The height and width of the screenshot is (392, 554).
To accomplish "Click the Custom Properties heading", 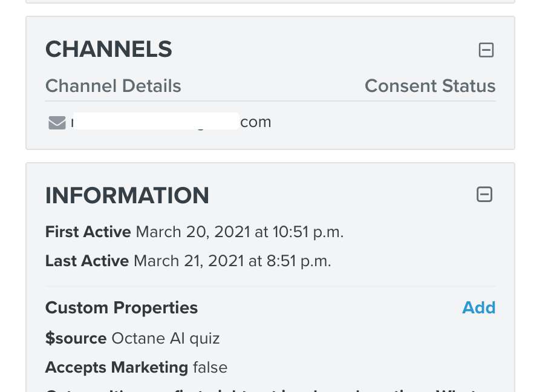I will (122, 307).
